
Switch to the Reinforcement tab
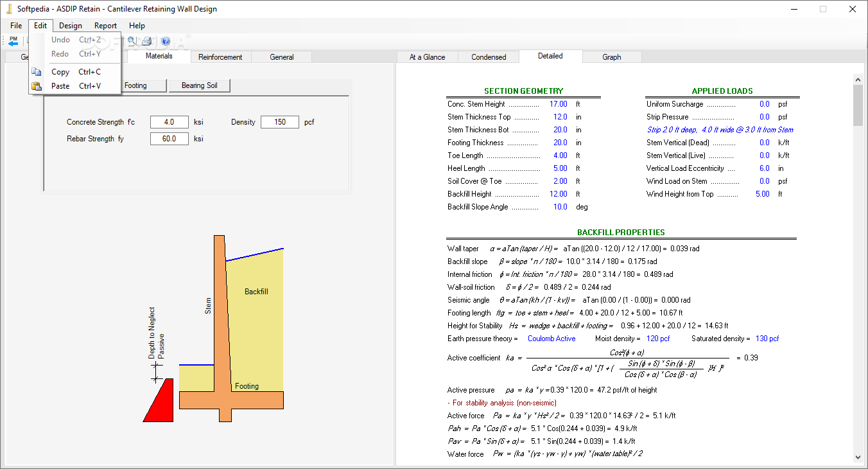pyautogui.click(x=220, y=57)
